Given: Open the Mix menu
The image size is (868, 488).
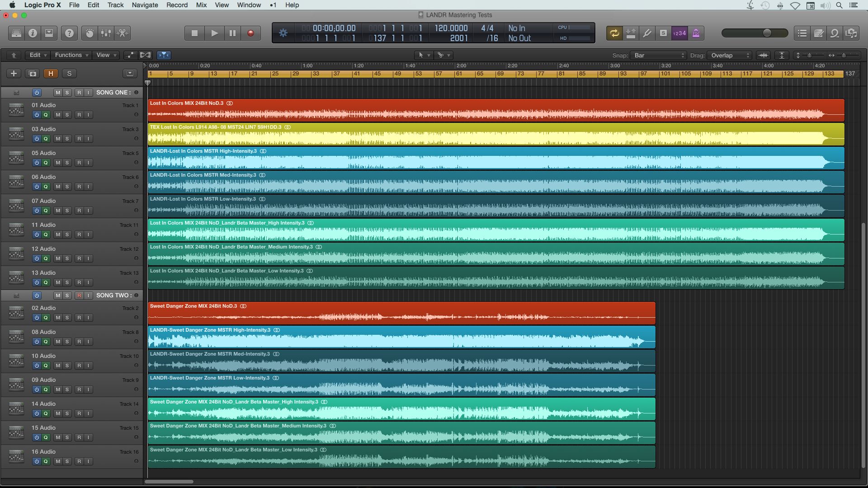Looking at the screenshot, I should tap(201, 5).
